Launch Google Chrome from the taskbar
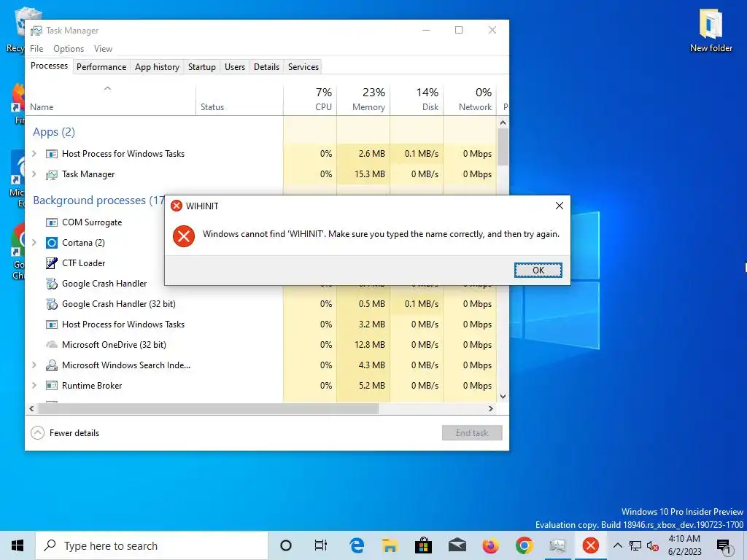 (x=524, y=545)
